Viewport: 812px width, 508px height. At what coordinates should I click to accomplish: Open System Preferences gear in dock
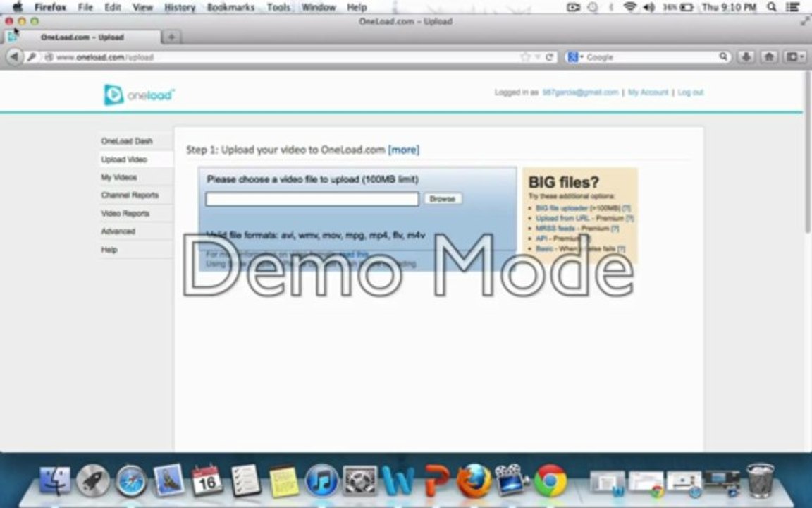[x=359, y=480]
